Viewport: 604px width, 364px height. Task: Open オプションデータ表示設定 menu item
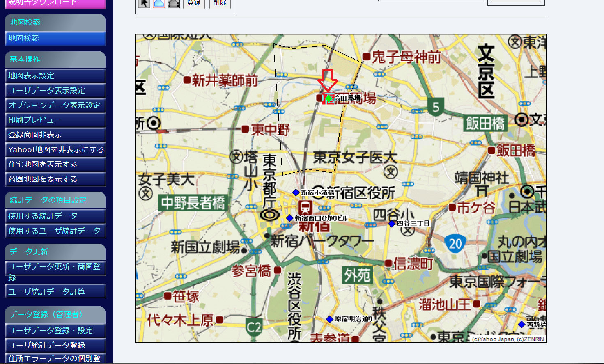click(55, 105)
